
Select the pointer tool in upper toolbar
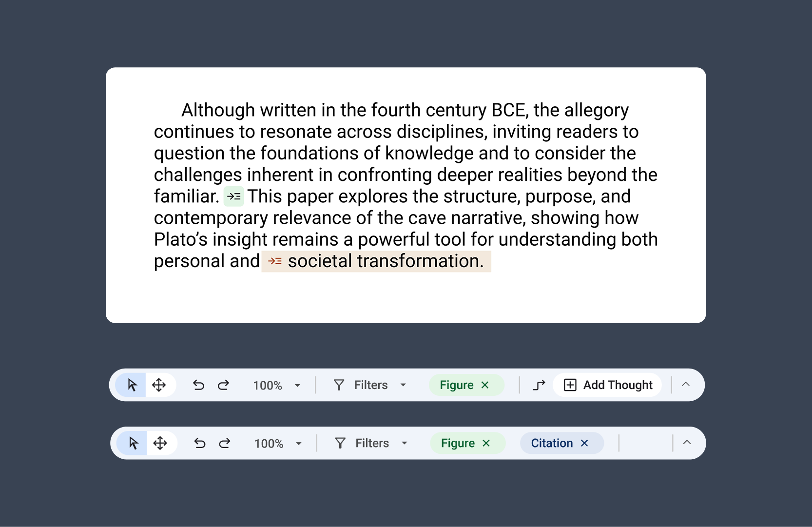click(132, 385)
